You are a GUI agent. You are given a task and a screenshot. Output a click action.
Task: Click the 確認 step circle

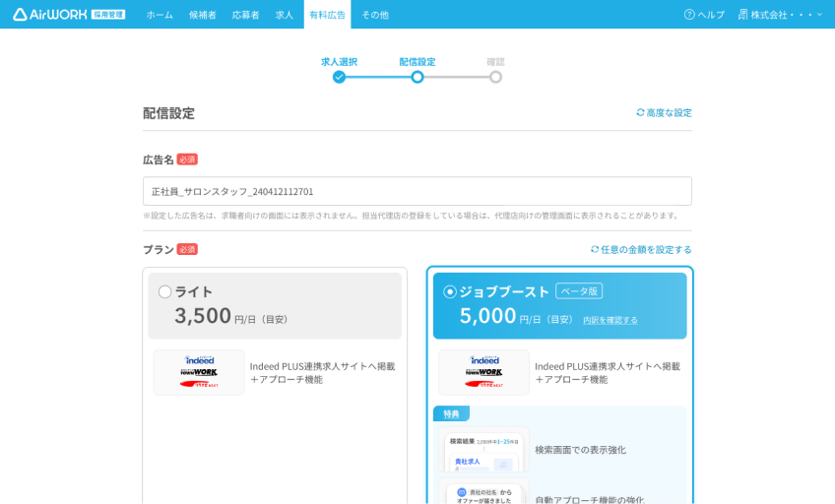(496, 77)
